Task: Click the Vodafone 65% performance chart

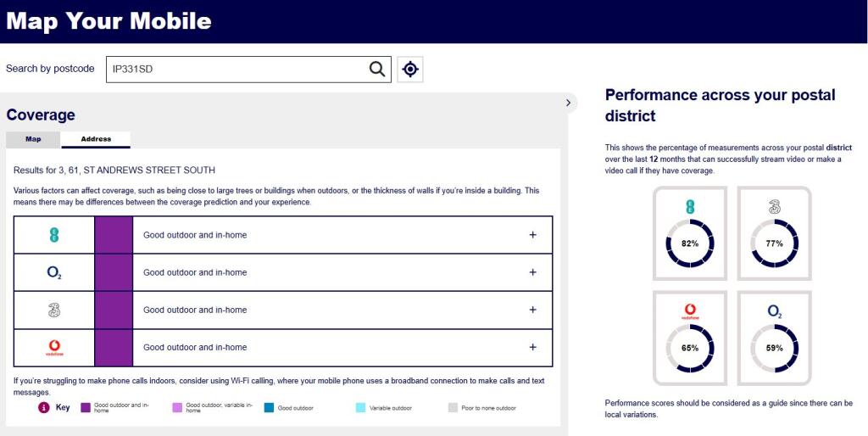Action: 689,347
